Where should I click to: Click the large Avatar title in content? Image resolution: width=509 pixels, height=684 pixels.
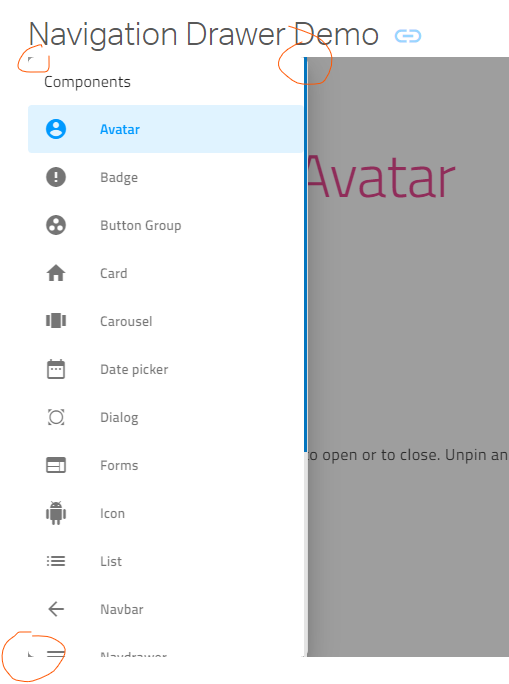click(x=382, y=177)
